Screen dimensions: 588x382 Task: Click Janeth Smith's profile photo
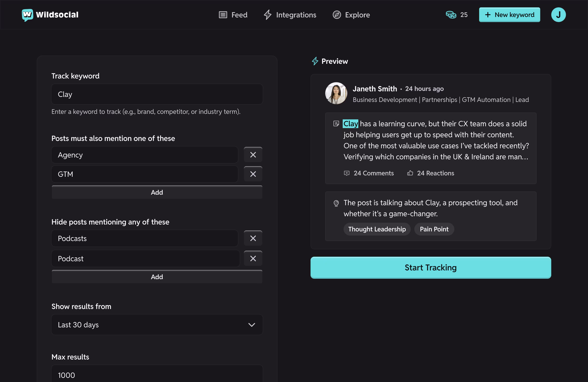(336, 93)
